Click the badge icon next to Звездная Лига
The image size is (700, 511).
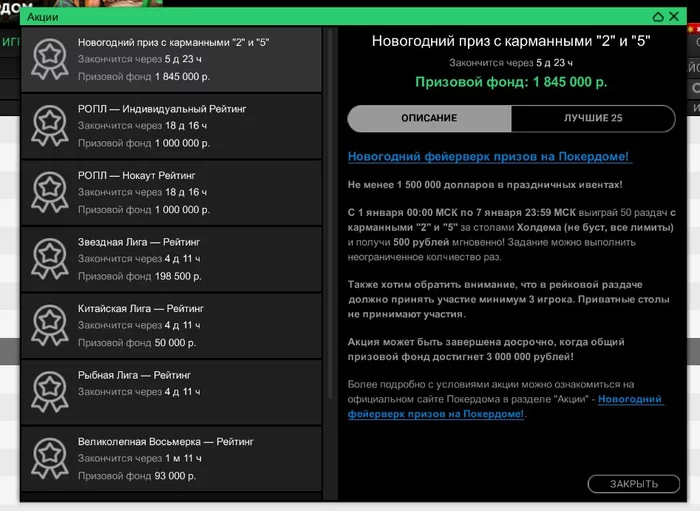click(x=50, y=259)
